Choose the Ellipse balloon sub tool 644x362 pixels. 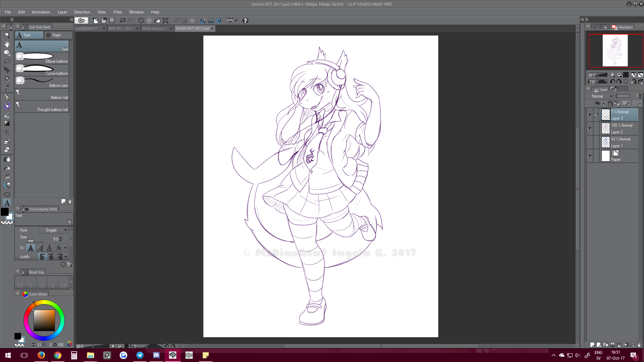coord(42,58)
